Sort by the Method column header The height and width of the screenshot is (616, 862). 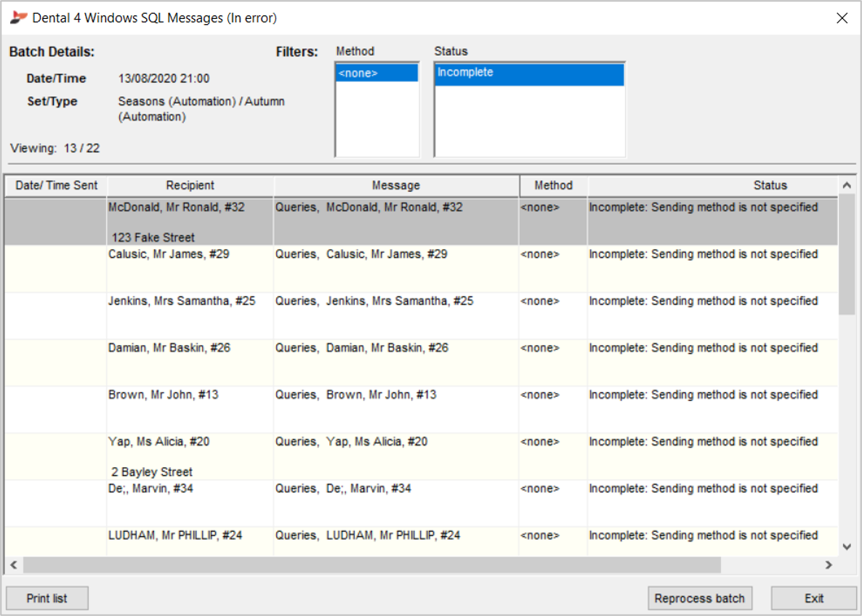[554, 186]
